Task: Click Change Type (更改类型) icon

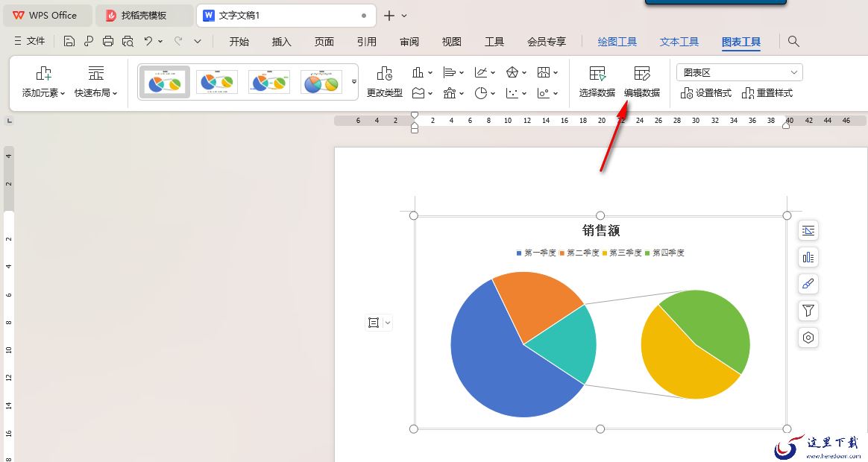Action: point(384,82)
